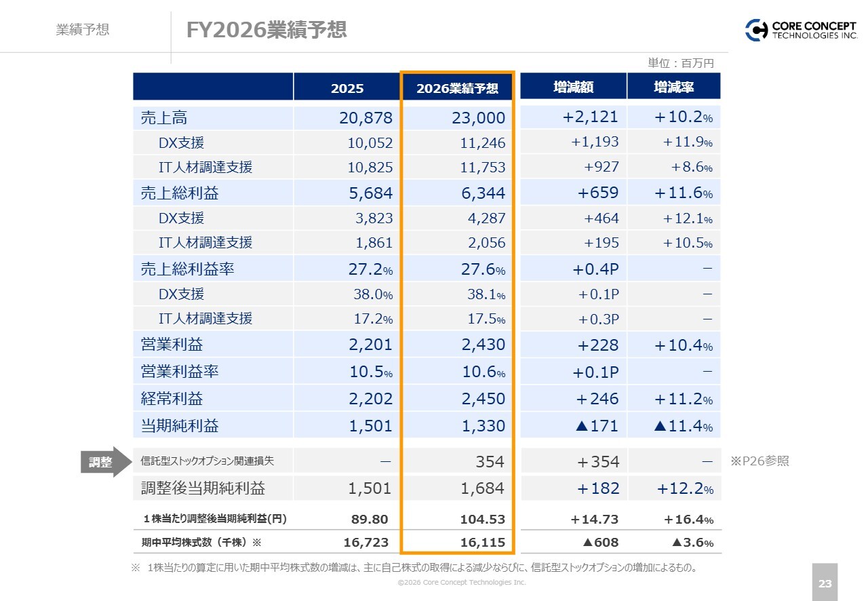Click the Core Concept Technologies logo
Screen dimensions: 868x601
click(x=801, y=30)
